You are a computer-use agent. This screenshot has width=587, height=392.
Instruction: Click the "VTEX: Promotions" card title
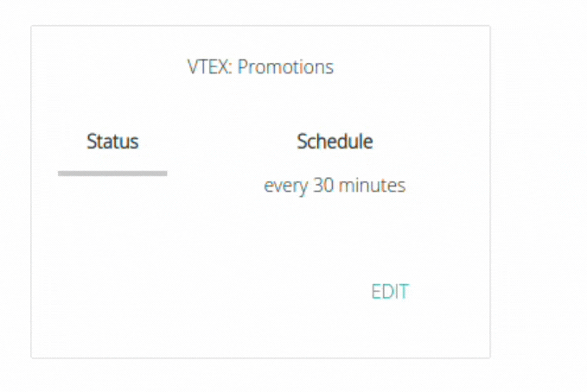point(260,67)
